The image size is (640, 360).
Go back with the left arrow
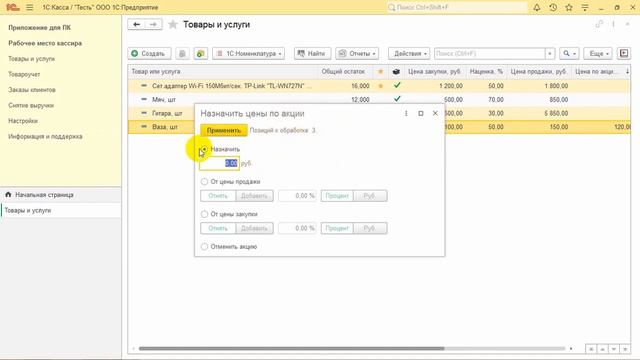pyautogui.click(x=136, y=24)
